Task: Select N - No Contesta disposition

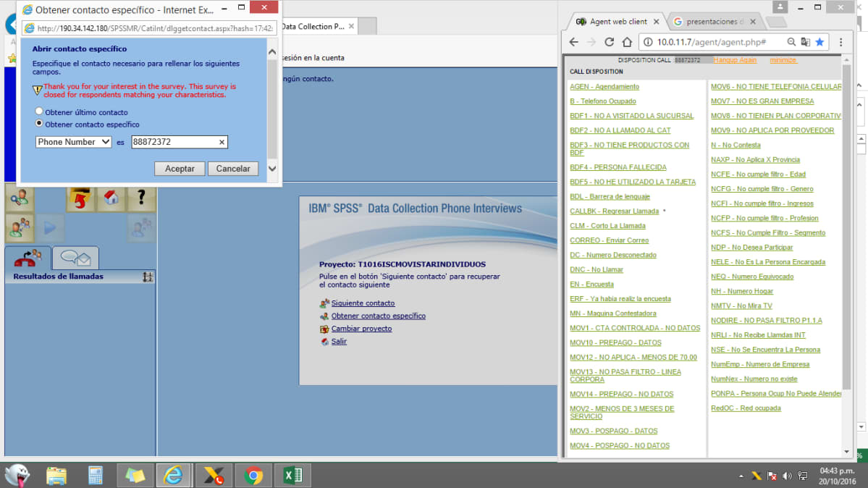Action: 736,145
